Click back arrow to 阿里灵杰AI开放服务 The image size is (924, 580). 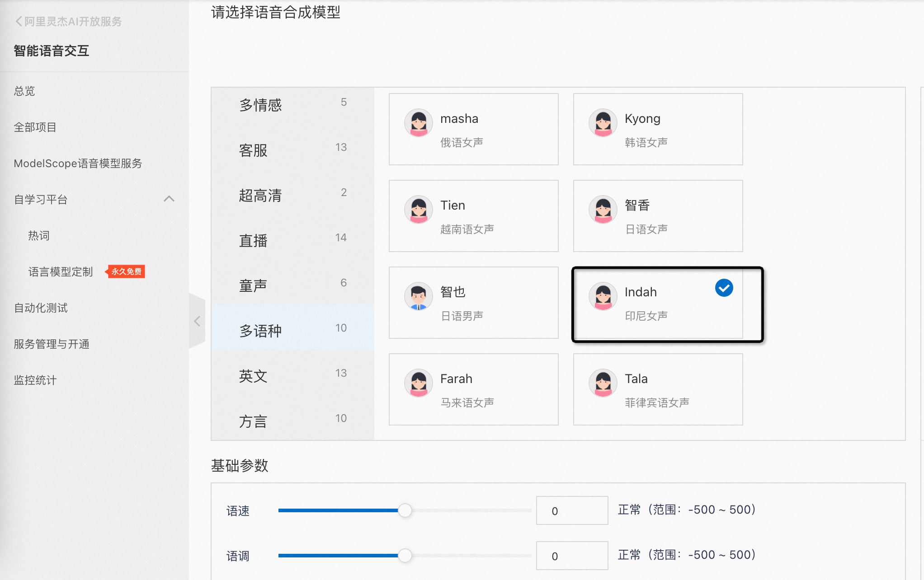tap(19, 21)
